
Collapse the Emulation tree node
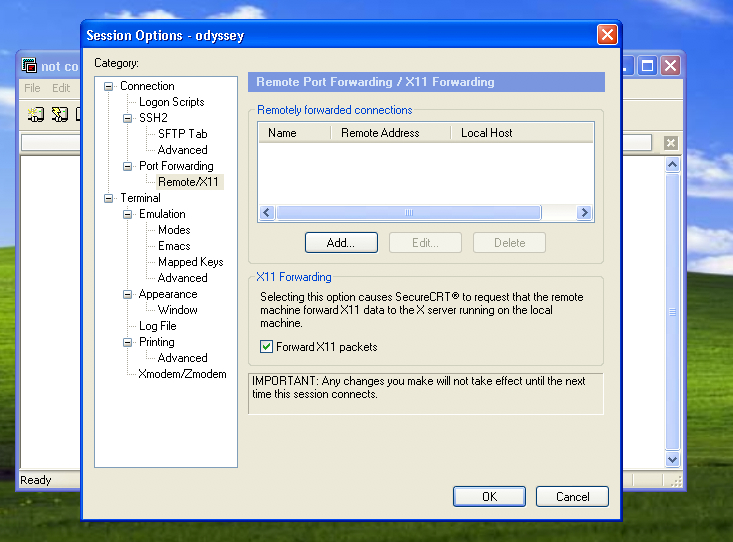127,215
